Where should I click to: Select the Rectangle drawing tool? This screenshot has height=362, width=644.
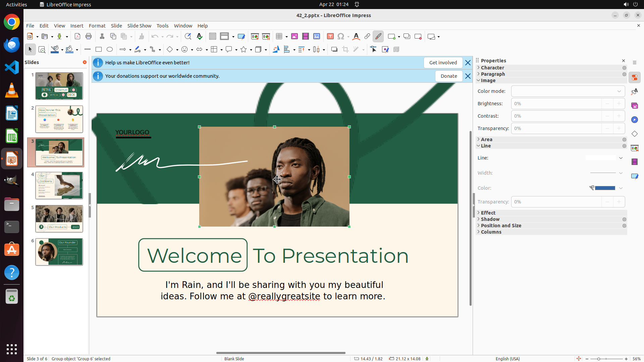tap(99, 50)
